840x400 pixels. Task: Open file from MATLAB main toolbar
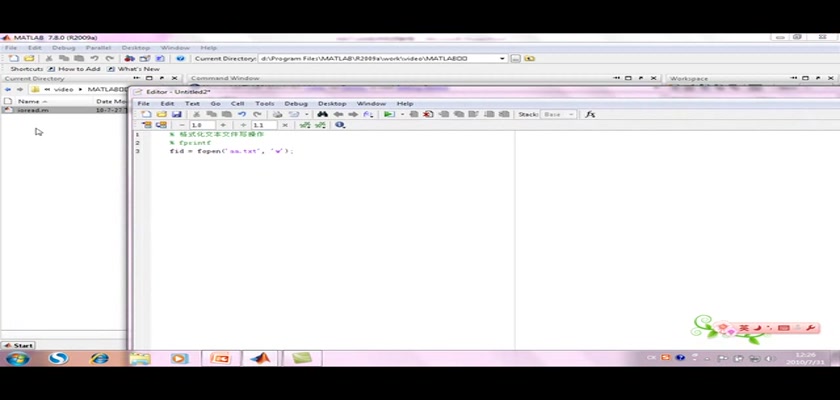click(x=29, y=58)
